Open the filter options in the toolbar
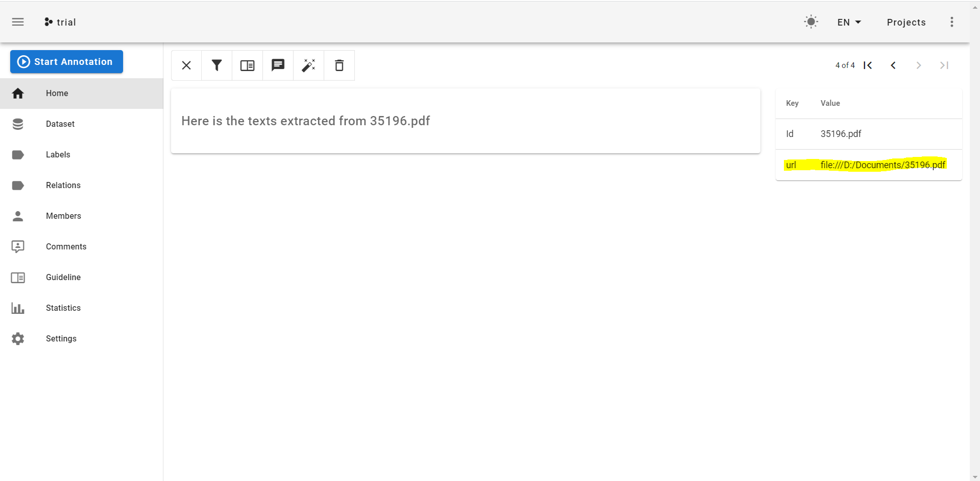Viewport: 980px width, 481px height. tap(217, 65)
